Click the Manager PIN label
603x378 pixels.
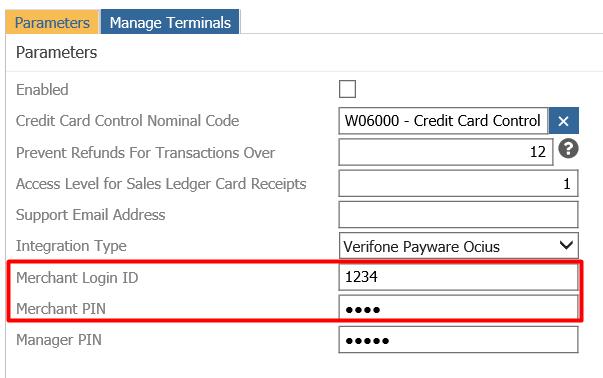[x=59, y=340]
